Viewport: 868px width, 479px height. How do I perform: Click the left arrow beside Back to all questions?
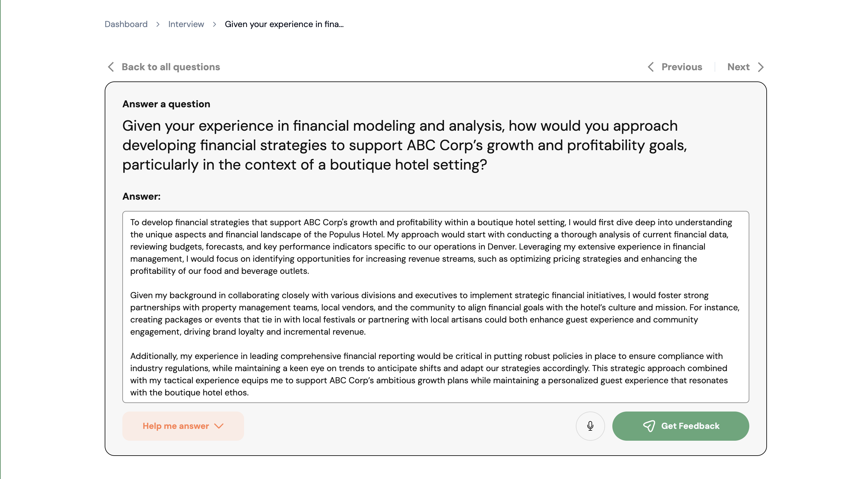coord(111,67)
